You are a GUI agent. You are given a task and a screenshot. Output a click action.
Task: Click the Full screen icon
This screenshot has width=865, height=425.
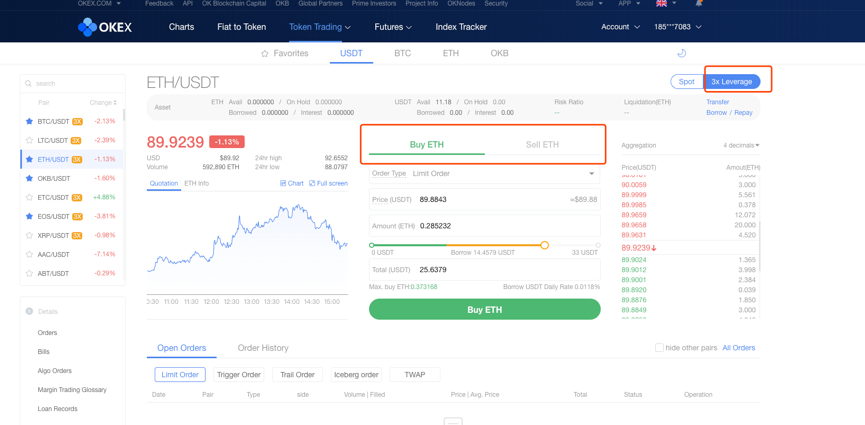coord(312,183)
